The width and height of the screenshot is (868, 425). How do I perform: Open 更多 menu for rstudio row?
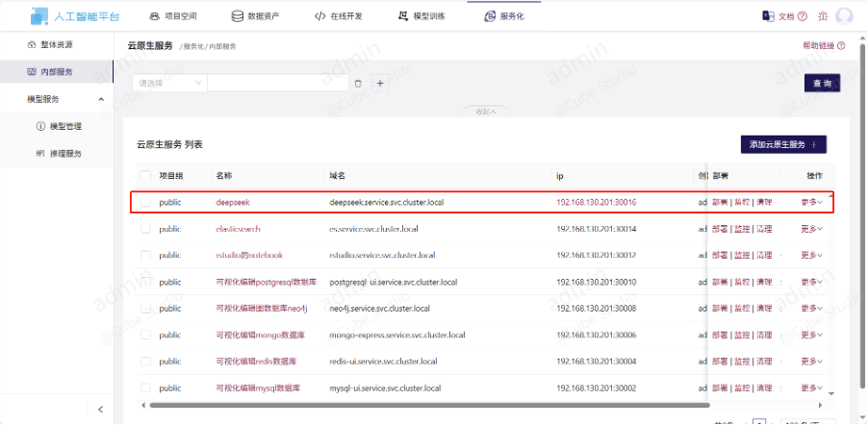tap(811, 256)
